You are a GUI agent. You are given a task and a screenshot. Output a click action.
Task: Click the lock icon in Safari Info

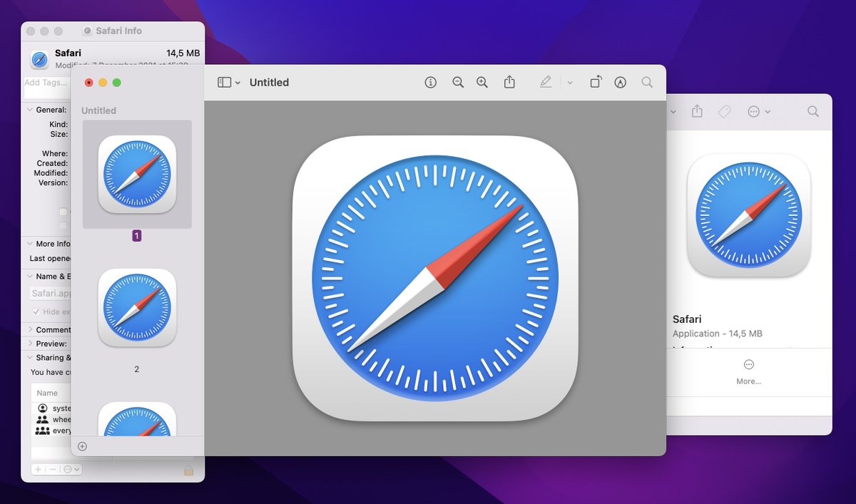point(189,470)
